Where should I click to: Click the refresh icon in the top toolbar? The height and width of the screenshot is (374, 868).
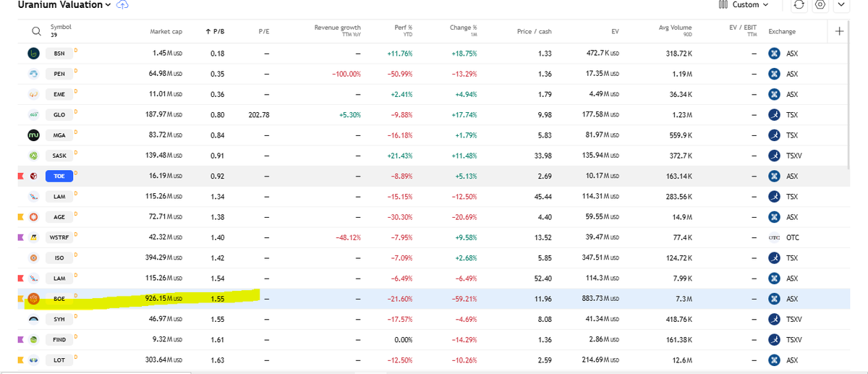click(x=799, y=5)
